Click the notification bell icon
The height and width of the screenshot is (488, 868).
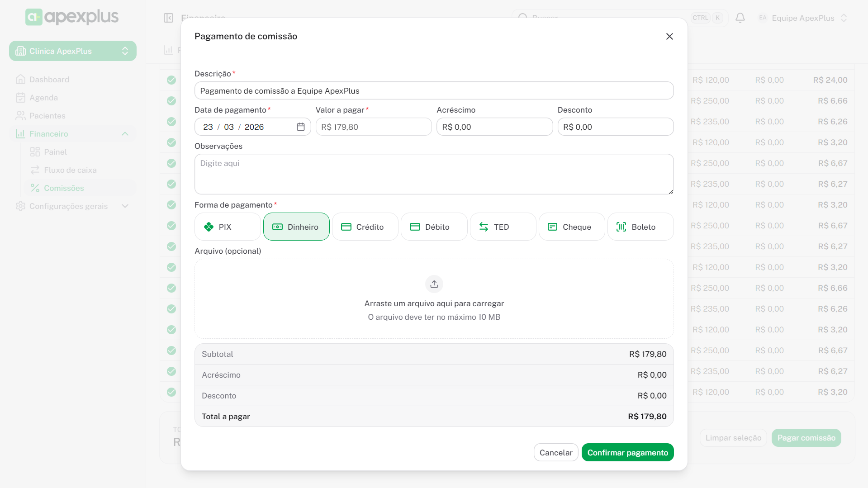(x=740, y=18)
